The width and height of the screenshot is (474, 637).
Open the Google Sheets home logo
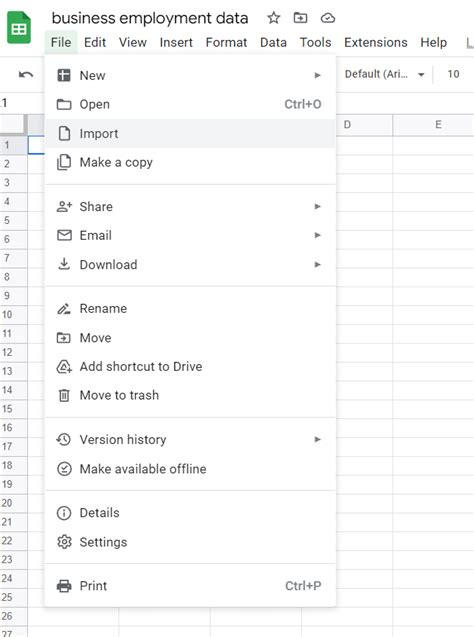tap(19, 28)
